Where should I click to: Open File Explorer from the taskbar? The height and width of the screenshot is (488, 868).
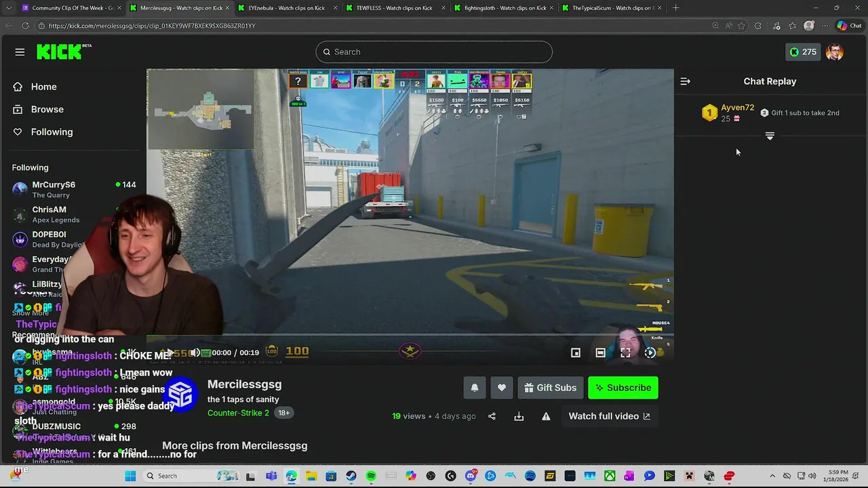pyautogui.click(x=311, y=476)
